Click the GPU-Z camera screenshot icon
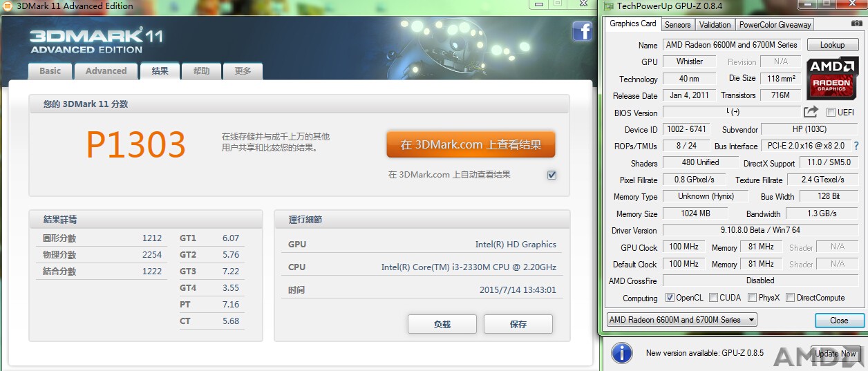 [856, 23]
